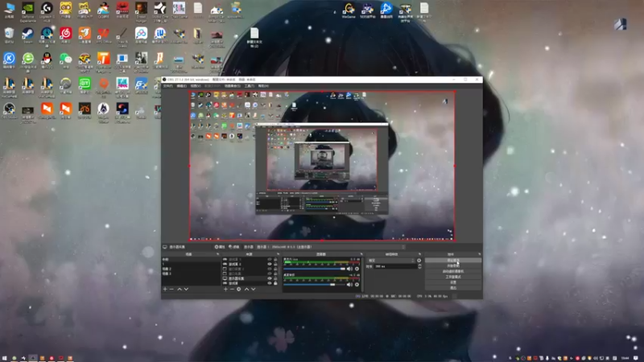Toggle visibility of the top source row

click(x=270, y=259)
